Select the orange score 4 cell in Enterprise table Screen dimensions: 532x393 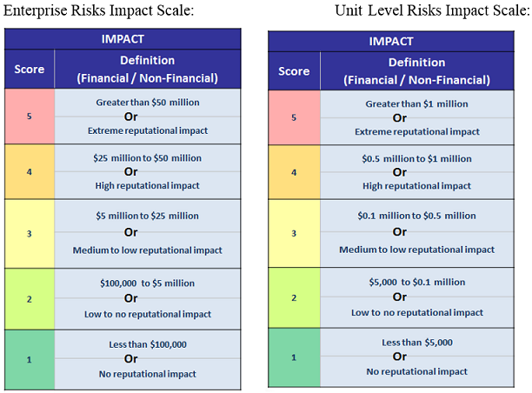[x=30, y=172]
